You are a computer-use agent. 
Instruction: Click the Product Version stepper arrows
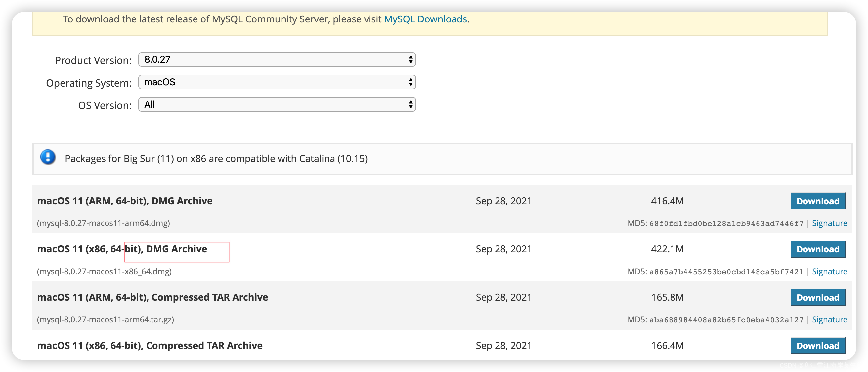[410, 59]
